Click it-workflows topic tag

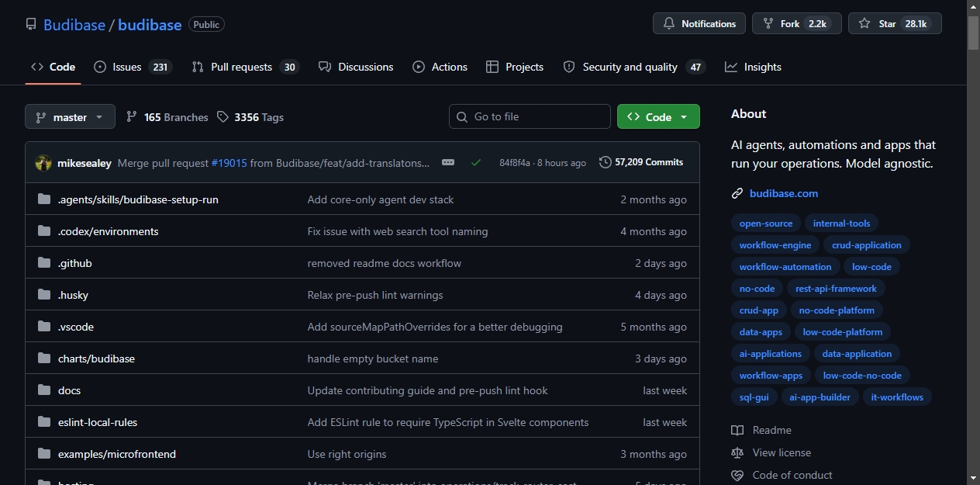tap(897, 397)
